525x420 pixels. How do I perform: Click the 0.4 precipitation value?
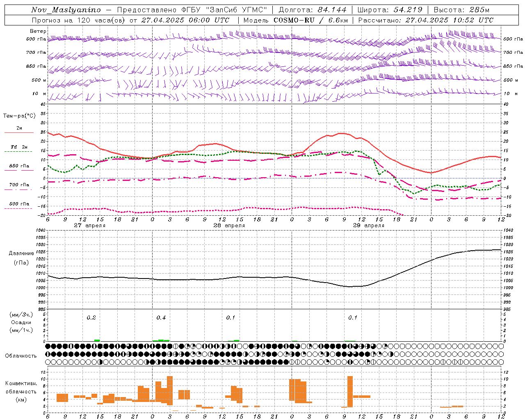pyautogui.click(x=161, y=318)
